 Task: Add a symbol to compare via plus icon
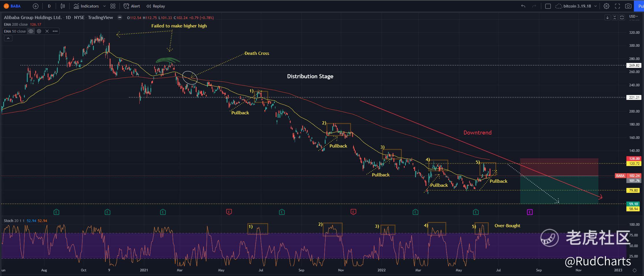point(36,6)
